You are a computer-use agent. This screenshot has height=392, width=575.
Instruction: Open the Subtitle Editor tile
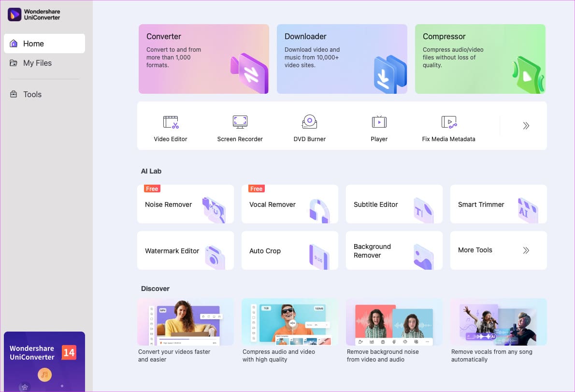coord(394,204)
